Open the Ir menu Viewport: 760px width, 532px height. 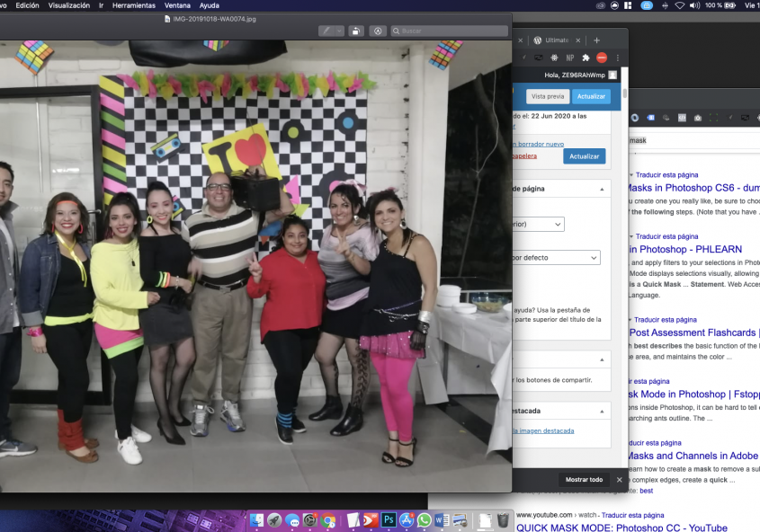pyautogui.click(x=102, y=5)
